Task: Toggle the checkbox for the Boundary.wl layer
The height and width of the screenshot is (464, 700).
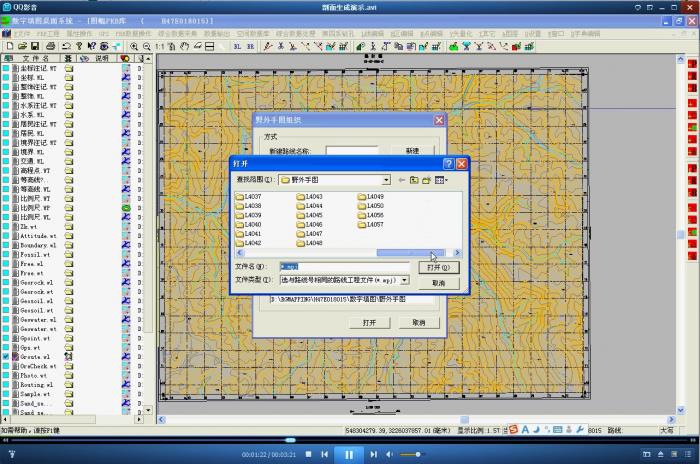Action: tap(6, 245)
